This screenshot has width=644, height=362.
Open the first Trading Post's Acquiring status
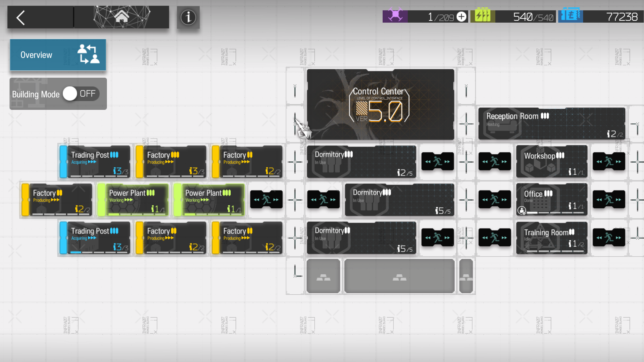(x=84, y=162)
